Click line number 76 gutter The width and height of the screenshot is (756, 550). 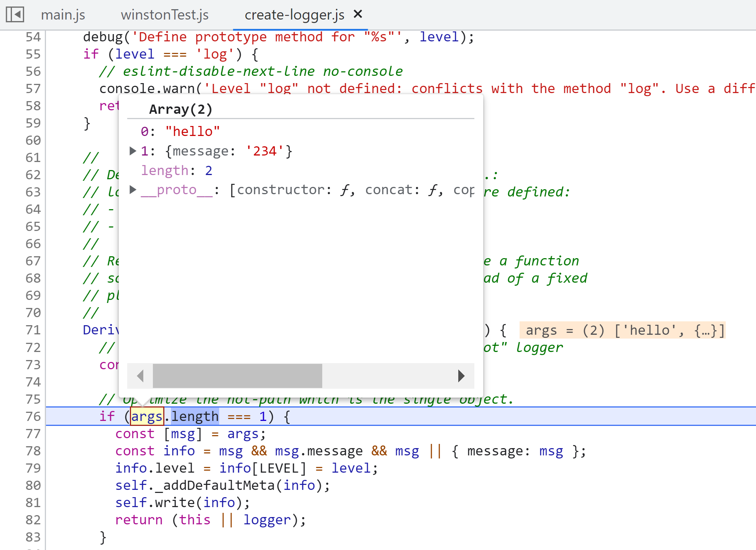[x=33, y=416]
